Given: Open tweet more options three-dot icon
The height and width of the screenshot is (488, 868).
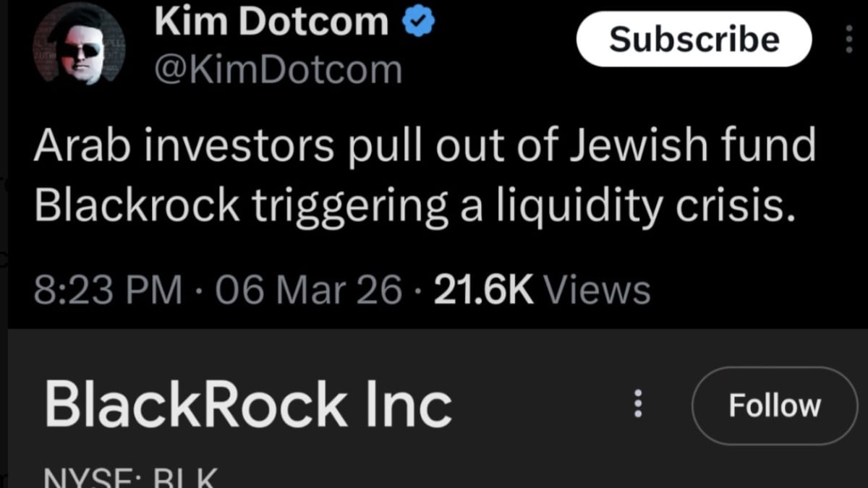Looking at the screenshot, I should tap(849, 39).
